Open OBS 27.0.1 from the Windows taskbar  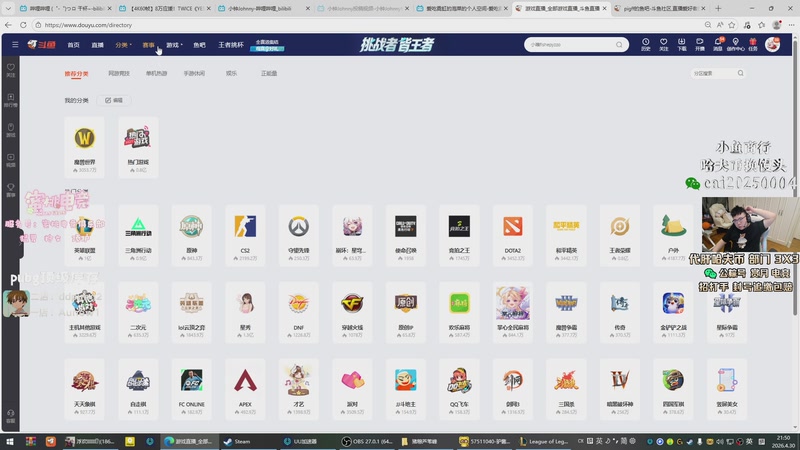tap(367, 441)
